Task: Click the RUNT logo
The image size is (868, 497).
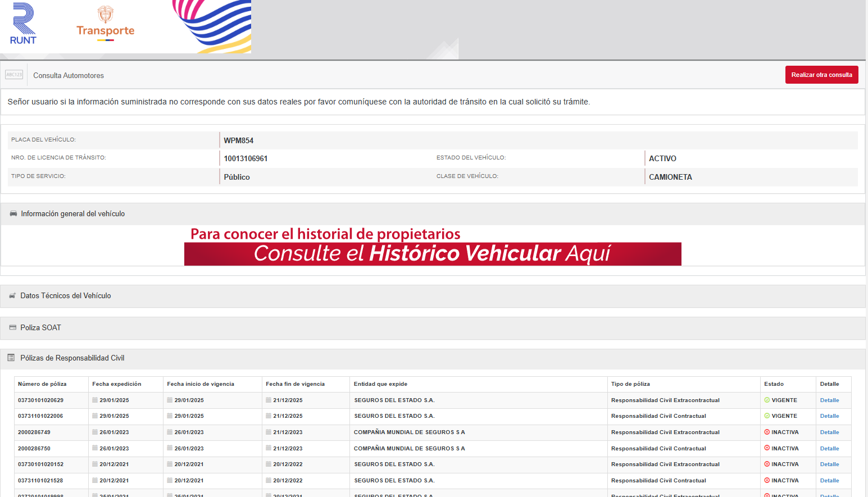Action: click(x=23, y=24)
